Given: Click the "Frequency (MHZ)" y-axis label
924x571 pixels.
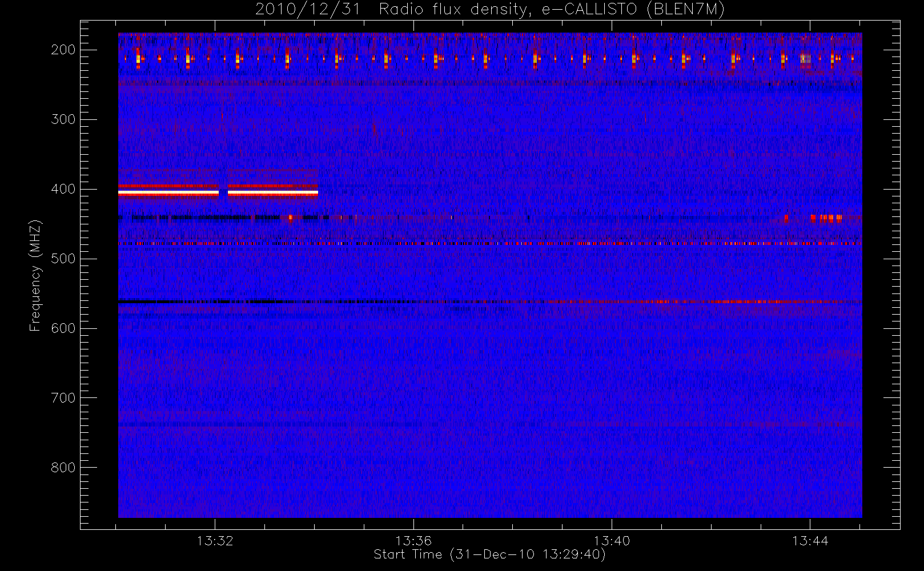Looking at the screenshot, I should pyautogui.click(x=35, y=275).
